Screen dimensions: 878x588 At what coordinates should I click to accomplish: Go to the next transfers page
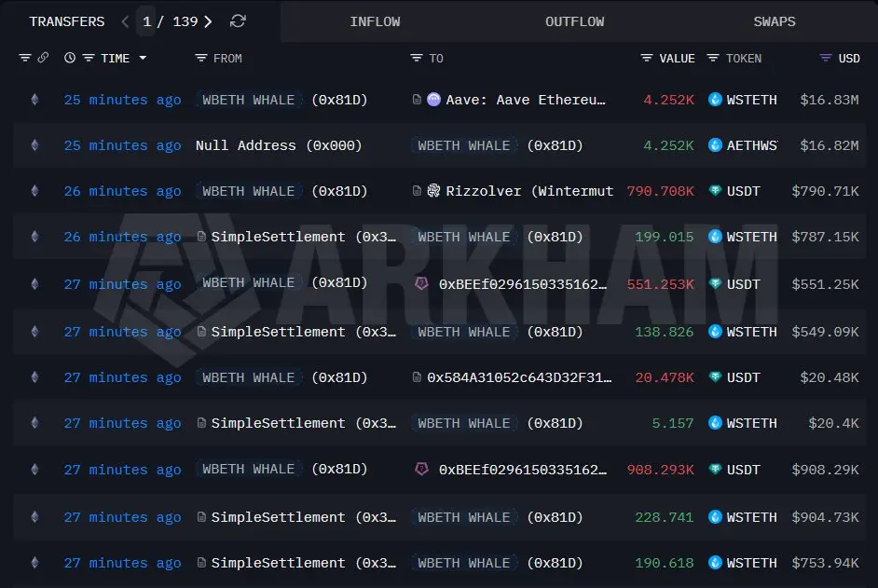coord(208,21)
